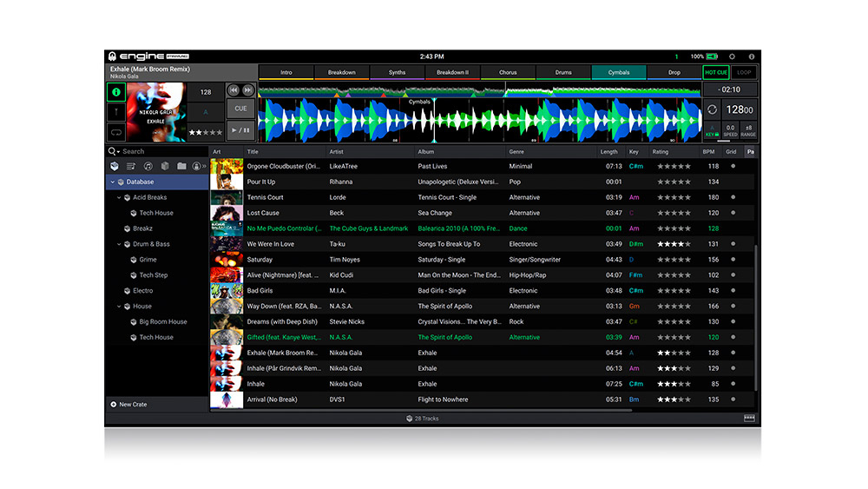
Task: Click the play/pause button
Action: 240,130
